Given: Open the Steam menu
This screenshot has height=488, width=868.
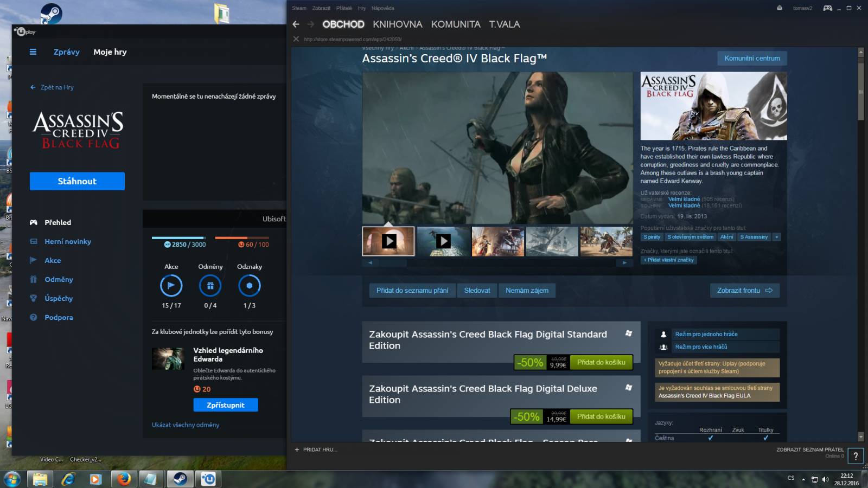Looking at the screenshot, I should point(299,8).
